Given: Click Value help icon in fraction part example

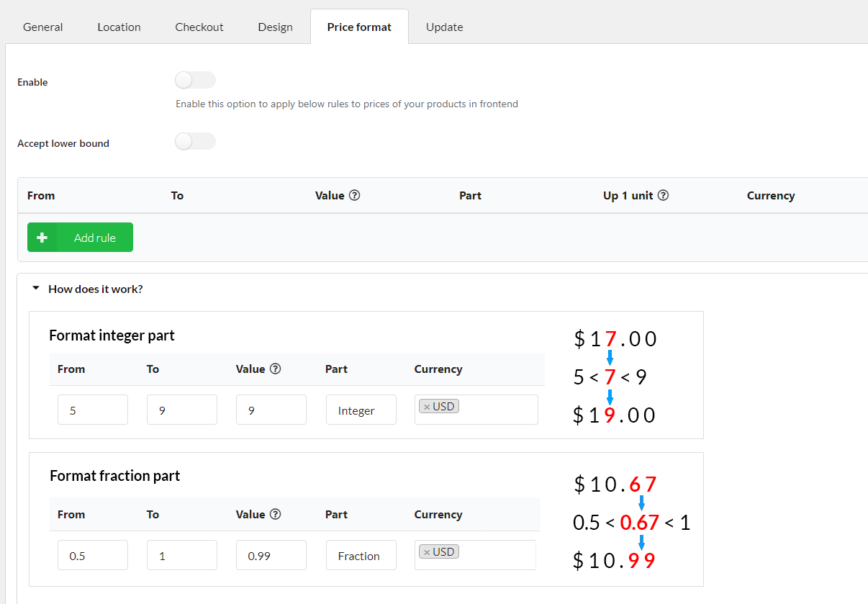Looking at the screenshot, I should (x=275, y=514).
